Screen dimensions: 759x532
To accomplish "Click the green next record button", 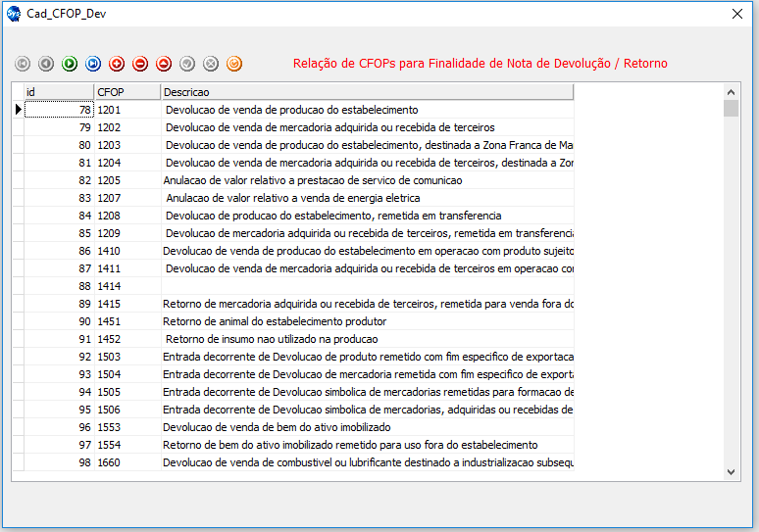I will pos(70,64).
